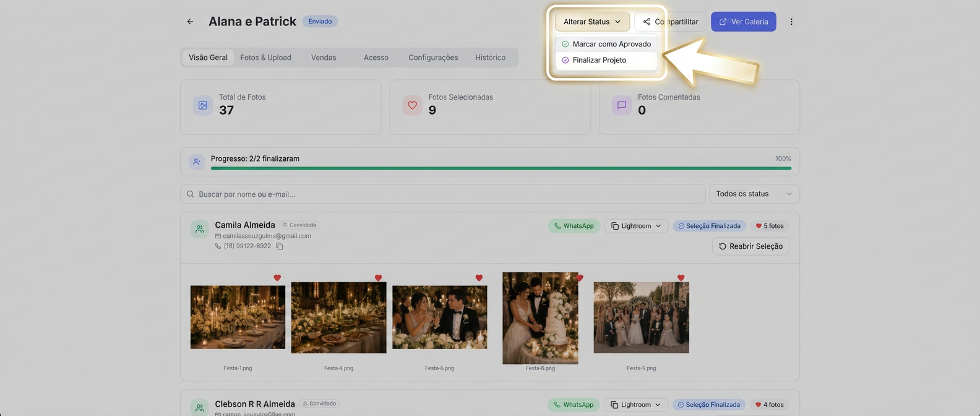This screenshot has height=416, width=980.
Task: Click the green progress bar
Action: coord(501,168)
